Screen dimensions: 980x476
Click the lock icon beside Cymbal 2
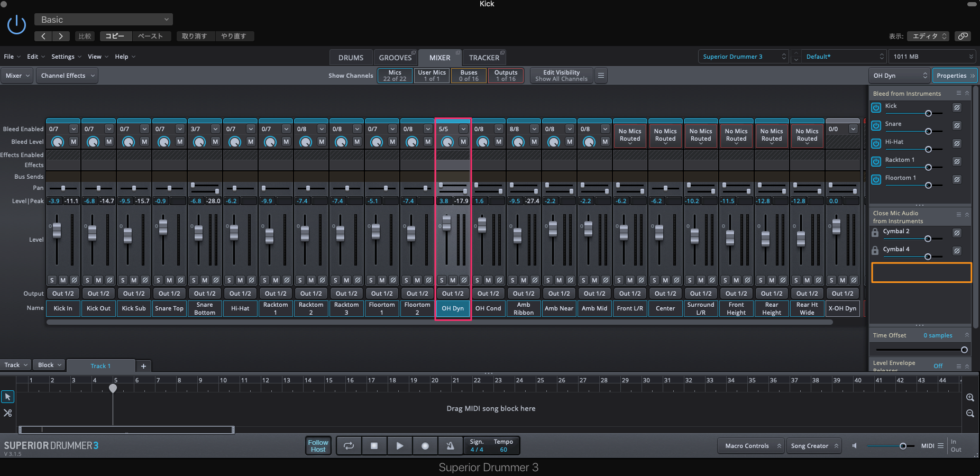point(875,233)
